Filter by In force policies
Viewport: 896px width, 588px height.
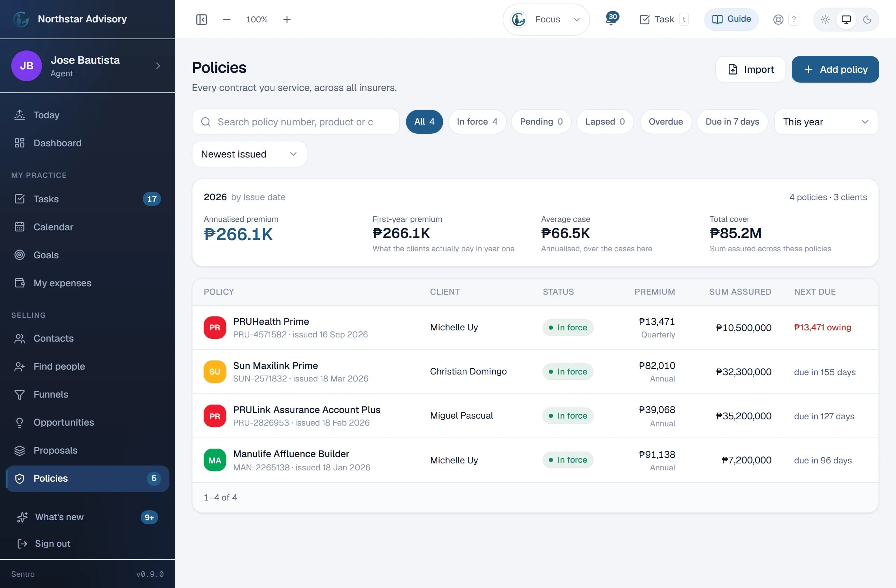[477, 121]
